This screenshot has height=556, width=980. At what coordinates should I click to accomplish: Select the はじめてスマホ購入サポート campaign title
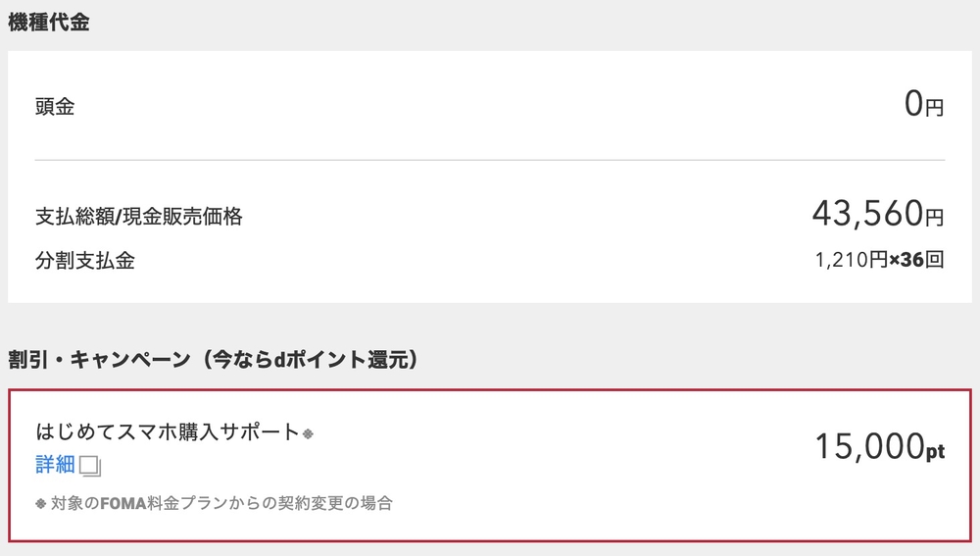(167, 431)
